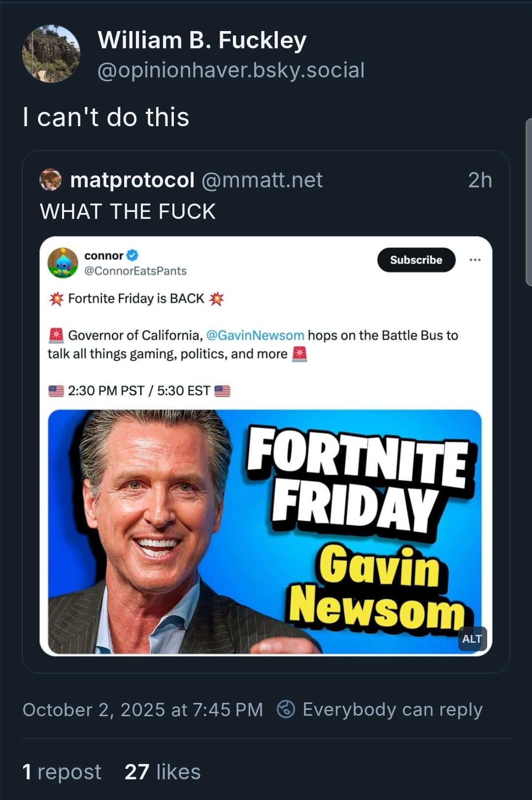The image size is (532, 800).
Task: Click the page scrollbar on right edge
Action: [529, 202]
